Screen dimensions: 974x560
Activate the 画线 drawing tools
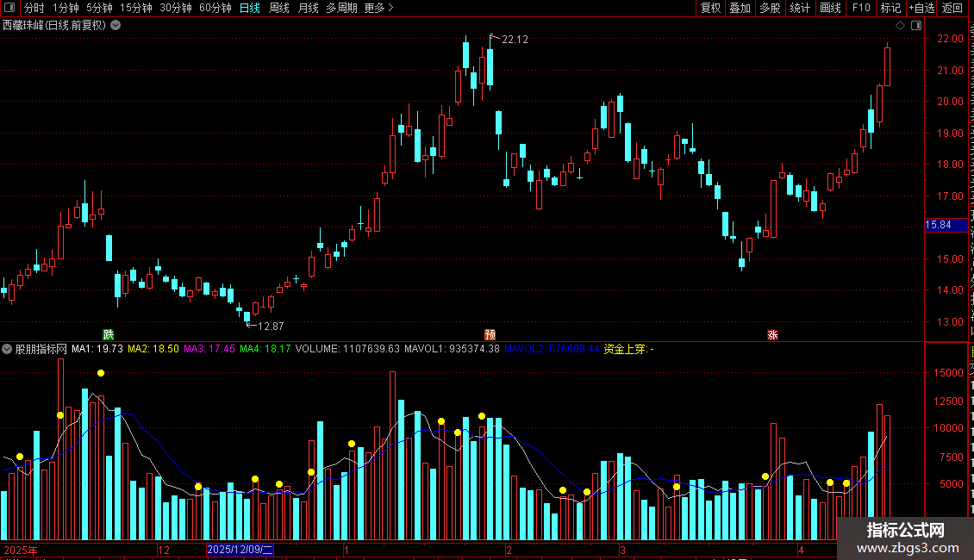pos(831,8)
